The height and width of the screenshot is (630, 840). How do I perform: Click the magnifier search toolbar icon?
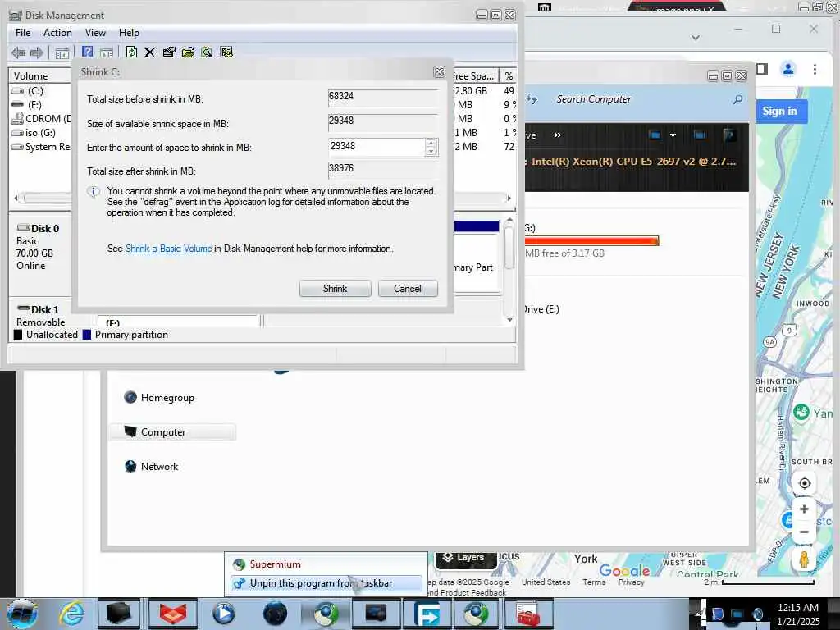click(208, 52)
